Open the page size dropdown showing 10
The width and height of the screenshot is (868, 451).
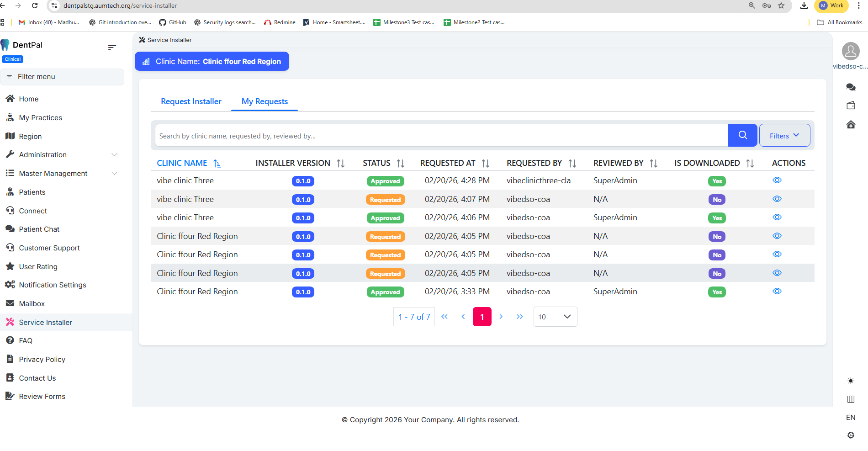pos(555,317)
